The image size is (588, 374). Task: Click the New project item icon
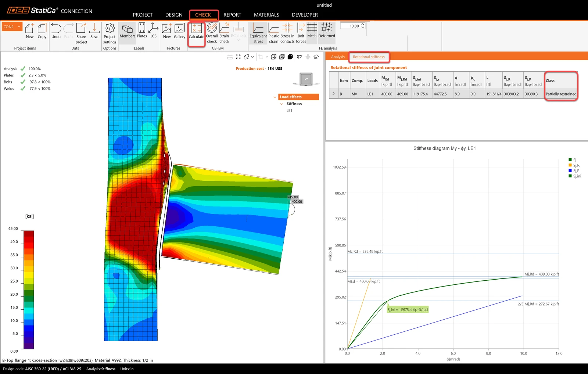click(x=30, y=31)
